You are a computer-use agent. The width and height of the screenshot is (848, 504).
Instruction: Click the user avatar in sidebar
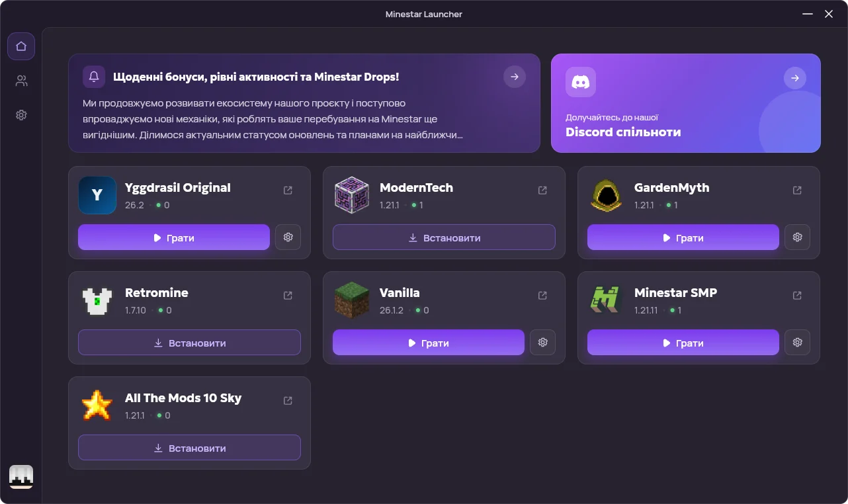coord(21,477)
